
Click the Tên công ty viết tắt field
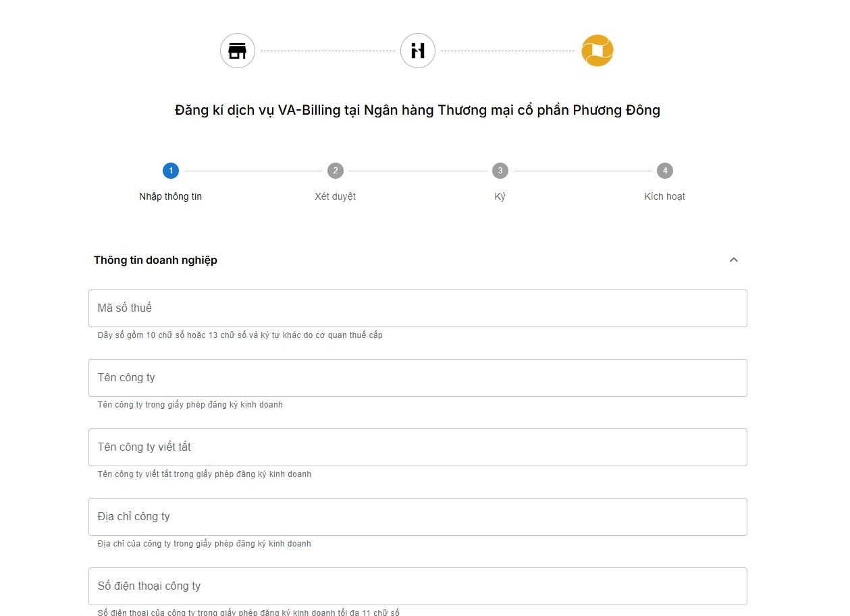[x=418, y=447]
